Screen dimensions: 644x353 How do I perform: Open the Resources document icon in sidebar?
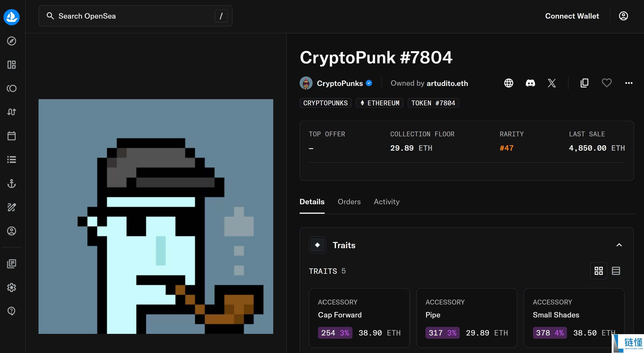point(12,264)
